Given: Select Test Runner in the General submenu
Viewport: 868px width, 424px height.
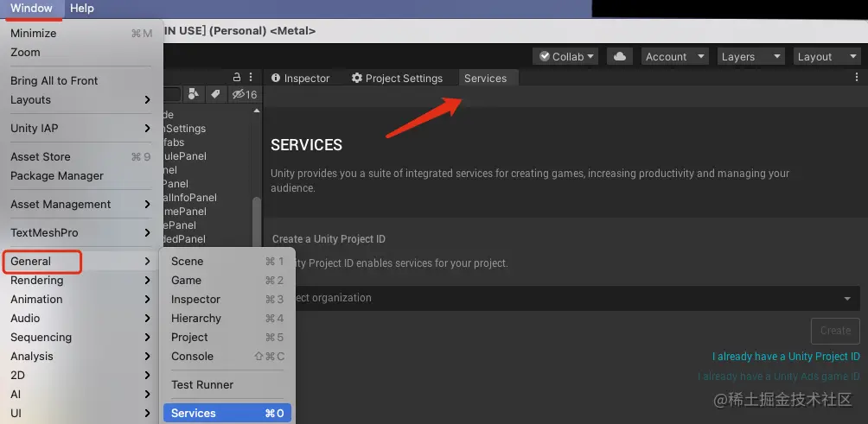Looking at the screenshot, I should coord(227,385).
